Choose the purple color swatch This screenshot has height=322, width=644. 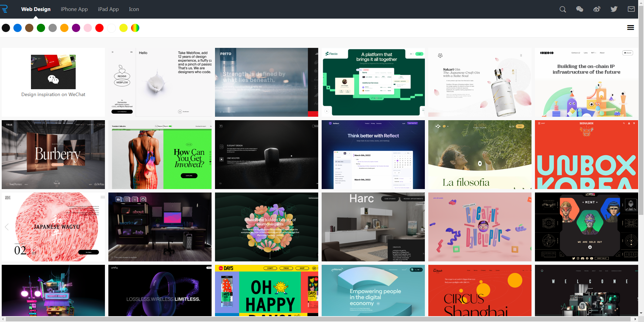(x=76, y=28)
